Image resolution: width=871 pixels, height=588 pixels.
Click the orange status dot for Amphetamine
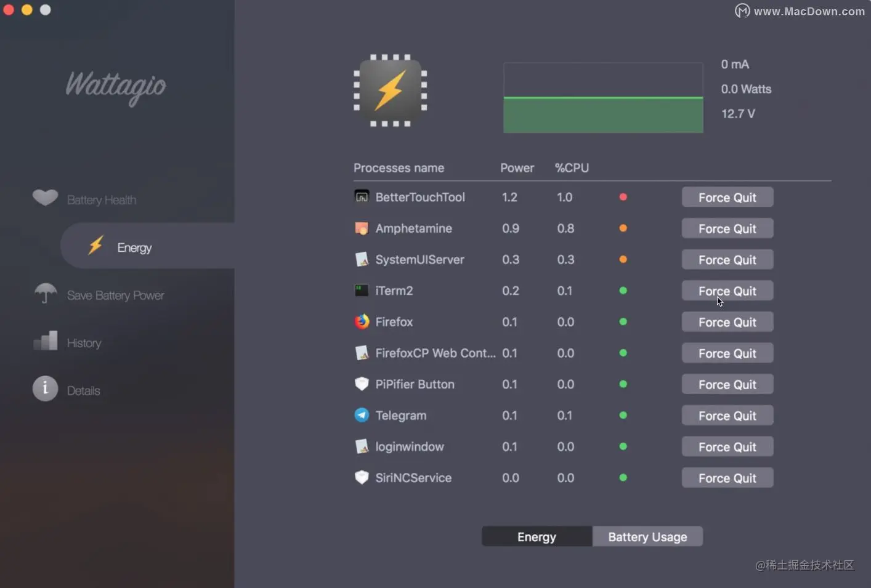[623, 228]
